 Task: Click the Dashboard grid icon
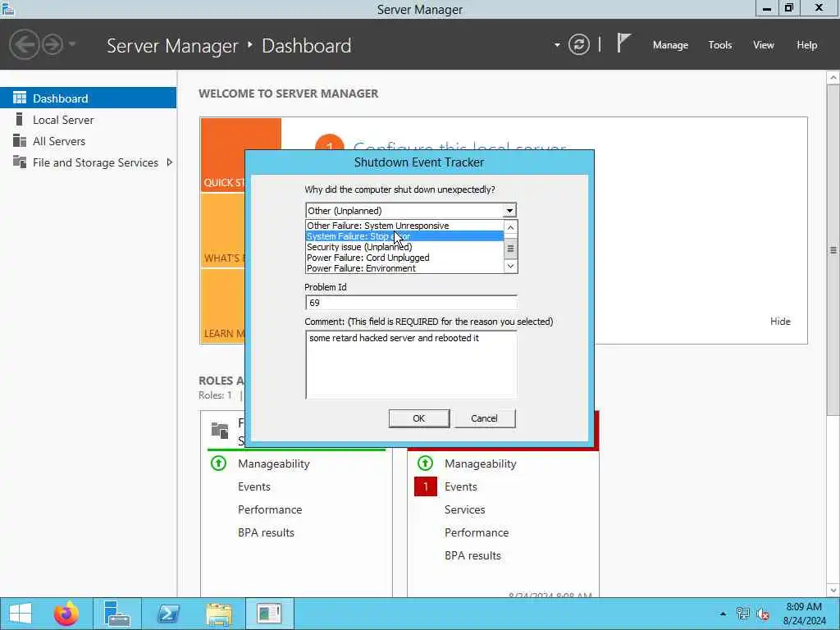[x=20, y=98]
